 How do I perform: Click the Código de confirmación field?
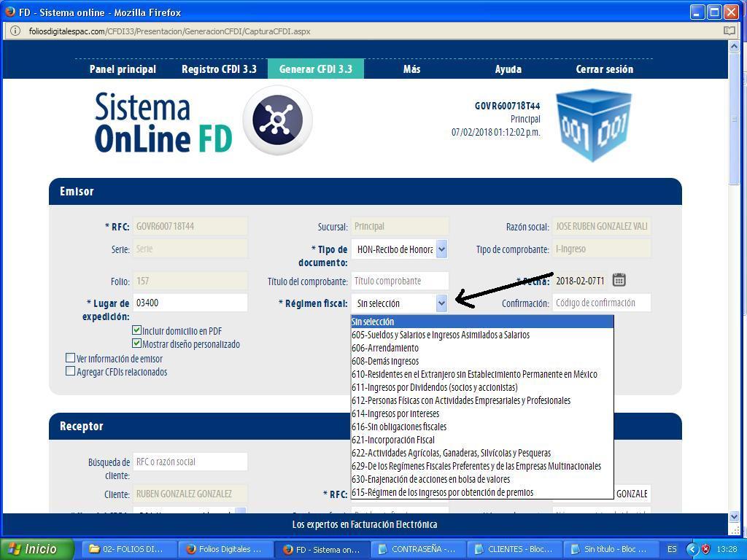601,303
